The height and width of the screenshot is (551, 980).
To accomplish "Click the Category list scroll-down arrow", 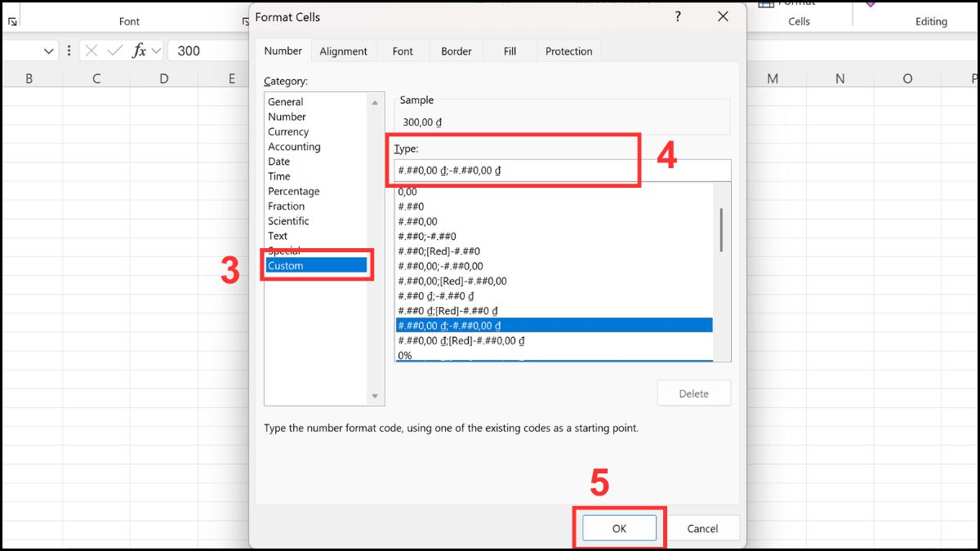I will tap(376, 395).
